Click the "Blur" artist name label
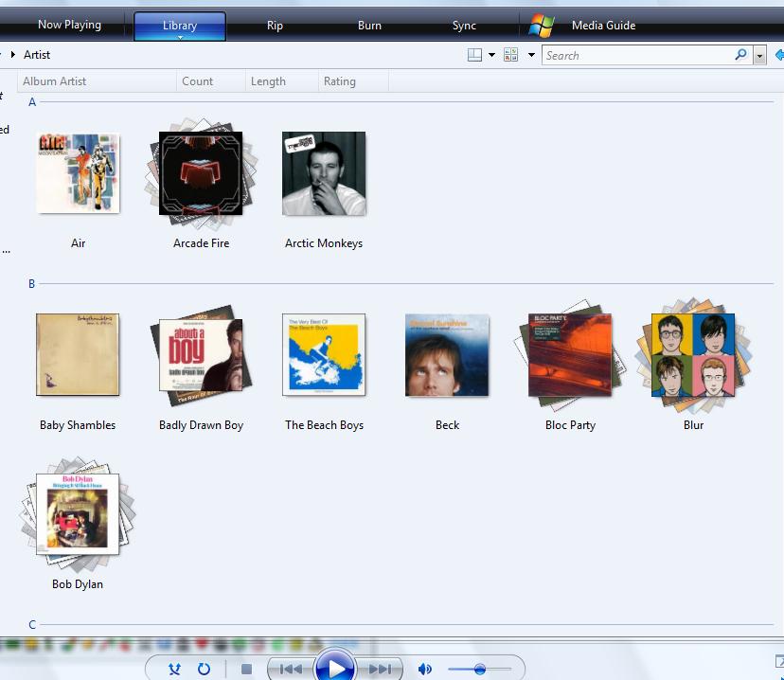This screenshot has height=680, width=784. [x=693, y=425]
